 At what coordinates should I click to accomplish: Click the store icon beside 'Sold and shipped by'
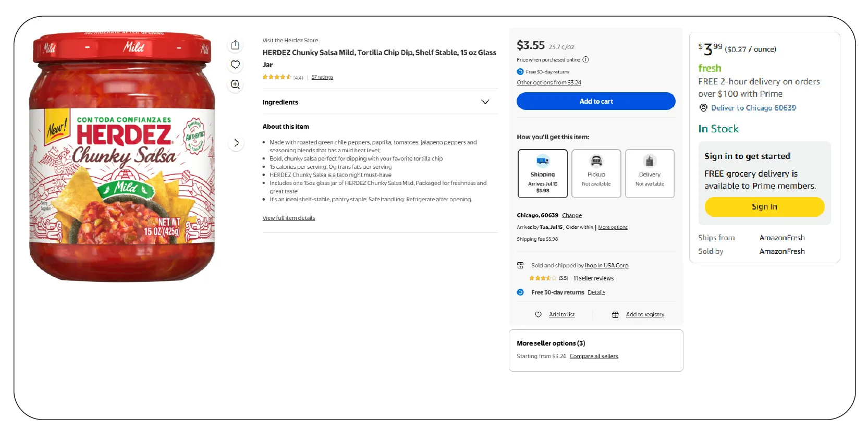point(520,265)
